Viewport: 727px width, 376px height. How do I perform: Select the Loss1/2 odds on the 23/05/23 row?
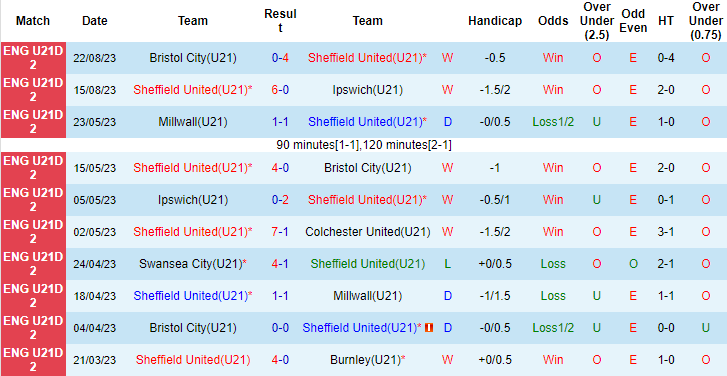point(553,122)
